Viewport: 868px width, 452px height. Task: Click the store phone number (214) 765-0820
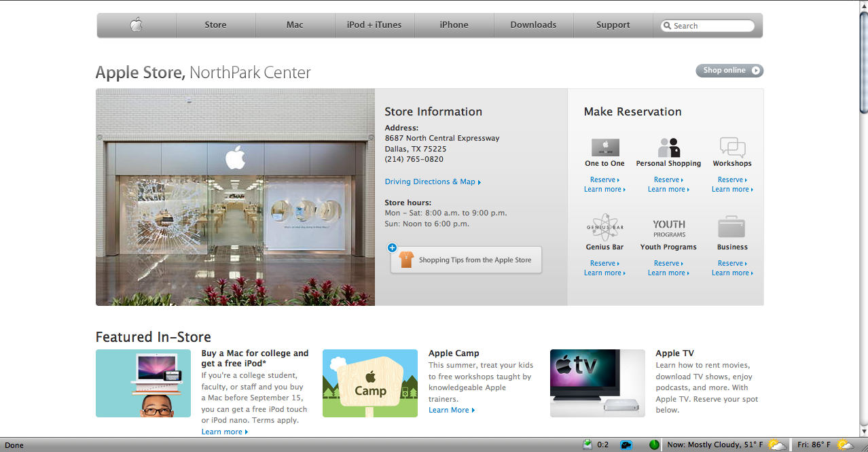(x=414, y=160)
